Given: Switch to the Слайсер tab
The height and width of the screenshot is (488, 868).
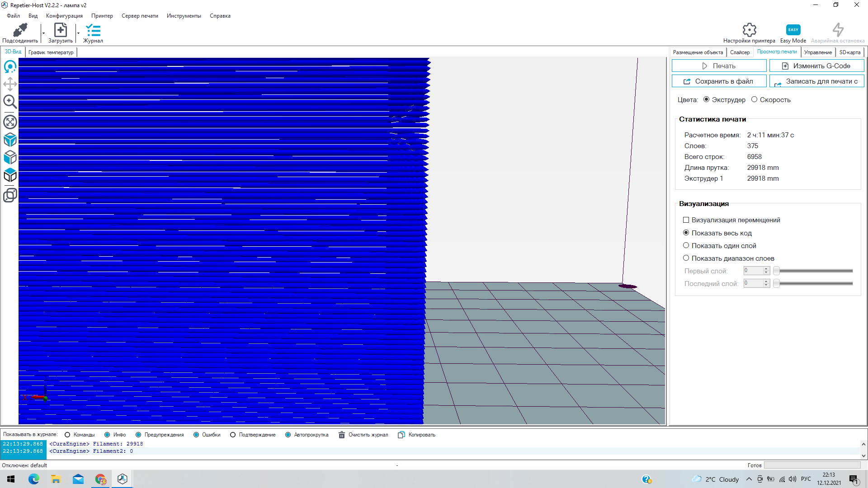Looking at the screenshot, I should click(x=740, y=52).
